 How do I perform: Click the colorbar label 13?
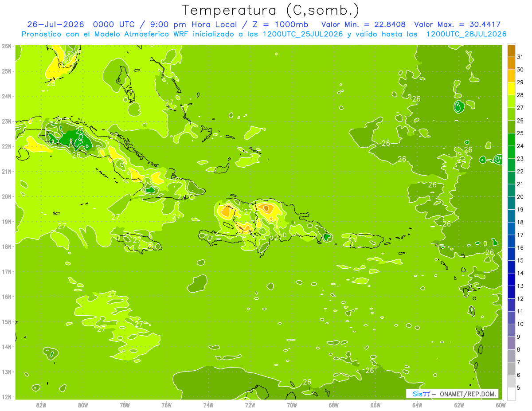point(520,286)
